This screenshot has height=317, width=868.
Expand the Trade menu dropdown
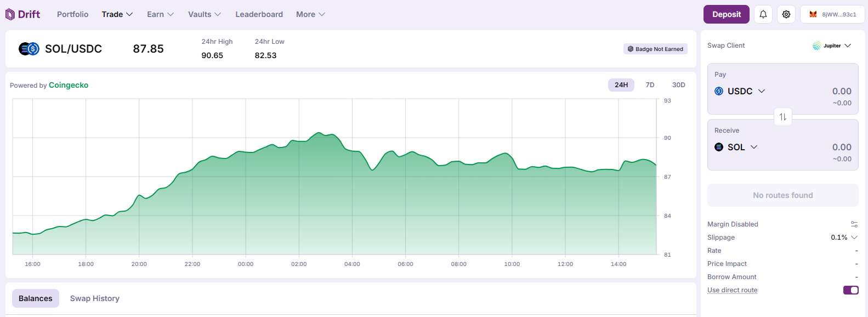[117, 14]
